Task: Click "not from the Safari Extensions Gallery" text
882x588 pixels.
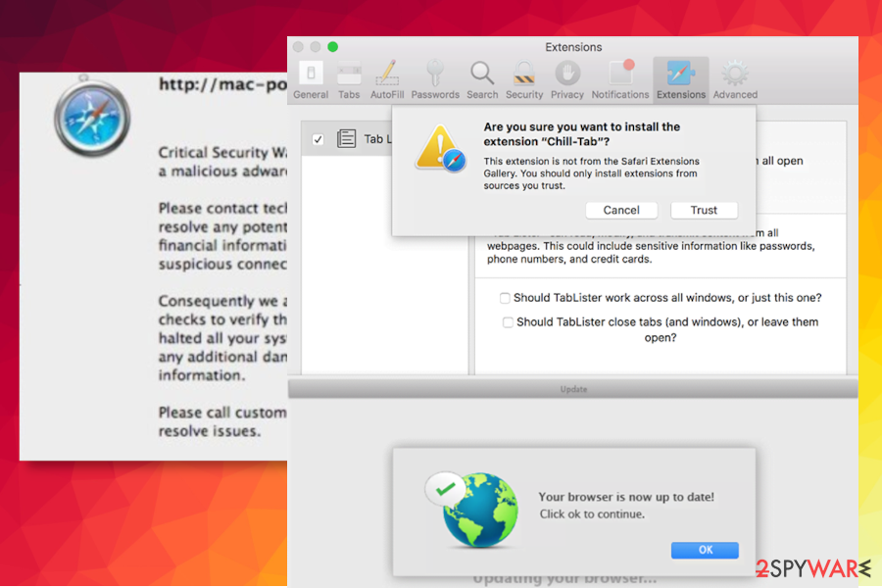Action: (591, 173)
